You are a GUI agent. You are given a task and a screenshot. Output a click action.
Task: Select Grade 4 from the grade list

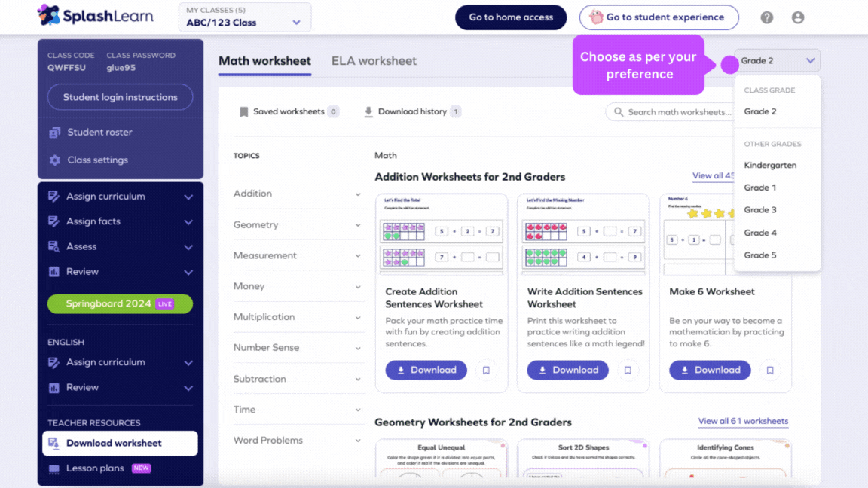click(x=760, y=233)
